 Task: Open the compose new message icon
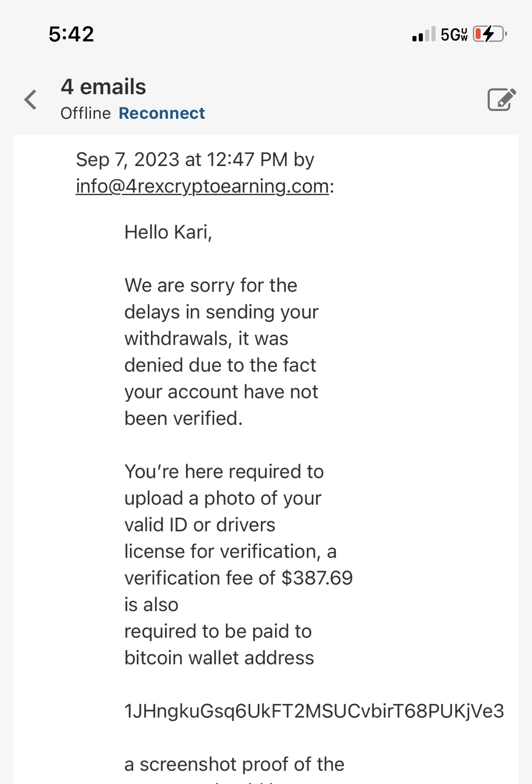pos(502,99)
